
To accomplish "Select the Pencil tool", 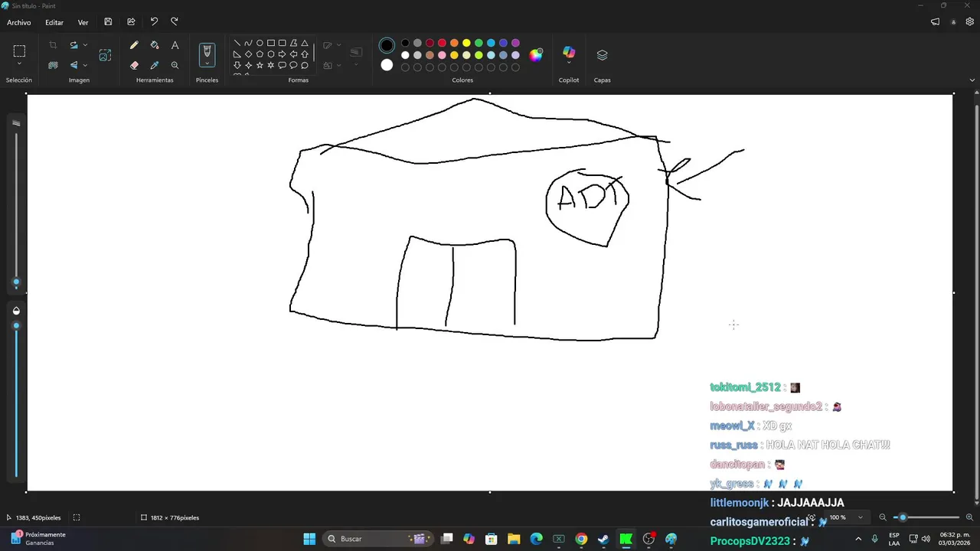I will click(134, 46).
